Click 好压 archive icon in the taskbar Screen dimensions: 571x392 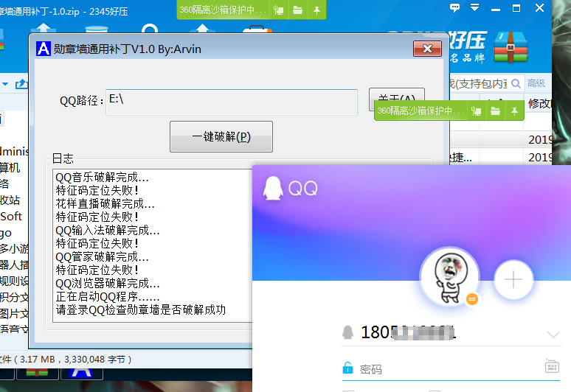click(x=37, y=373)
